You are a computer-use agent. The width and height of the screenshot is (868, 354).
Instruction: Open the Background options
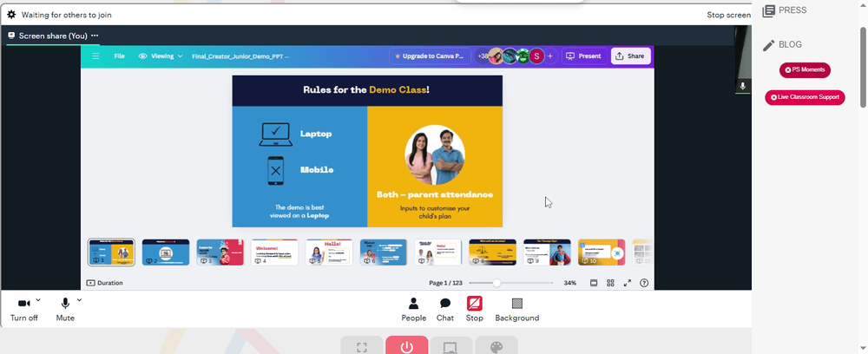click(517, 309)
